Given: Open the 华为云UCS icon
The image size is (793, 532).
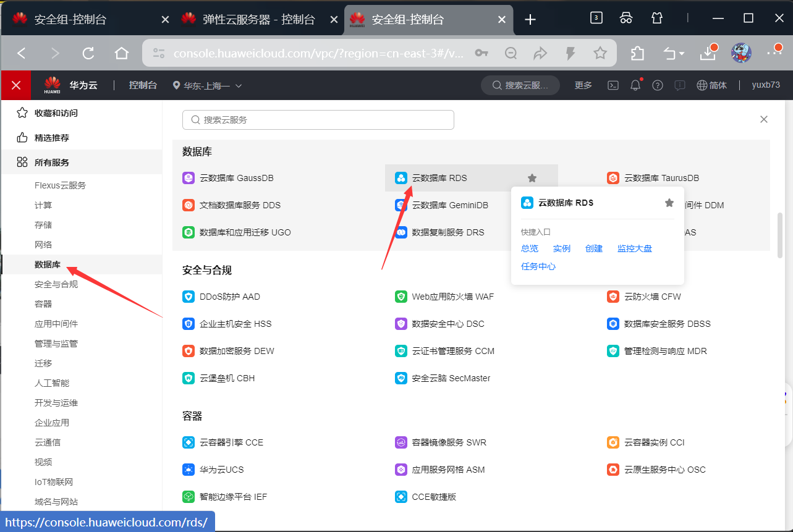Looking at the screenshot, I should tap(189, 470).
